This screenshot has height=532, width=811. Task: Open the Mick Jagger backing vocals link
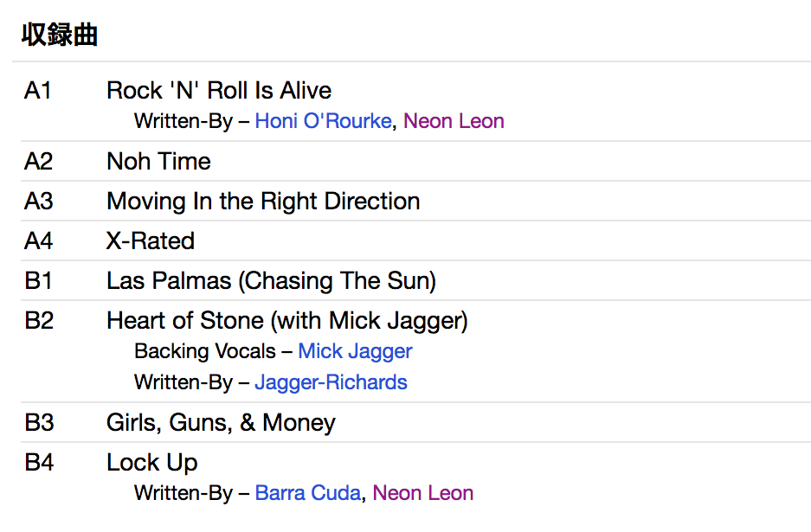355,351
